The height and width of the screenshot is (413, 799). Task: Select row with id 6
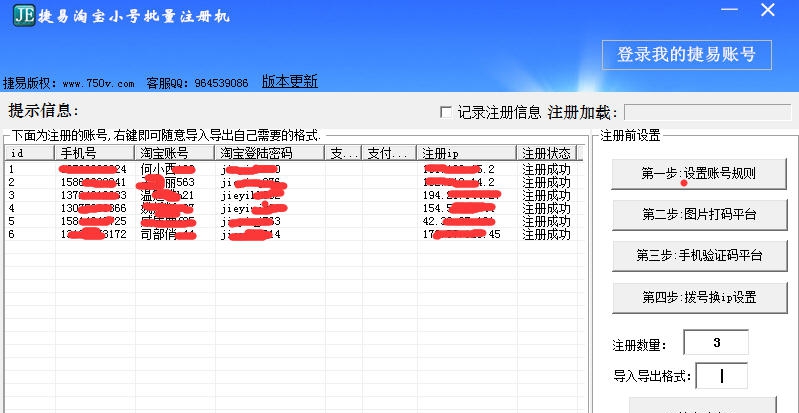(293, 235)
